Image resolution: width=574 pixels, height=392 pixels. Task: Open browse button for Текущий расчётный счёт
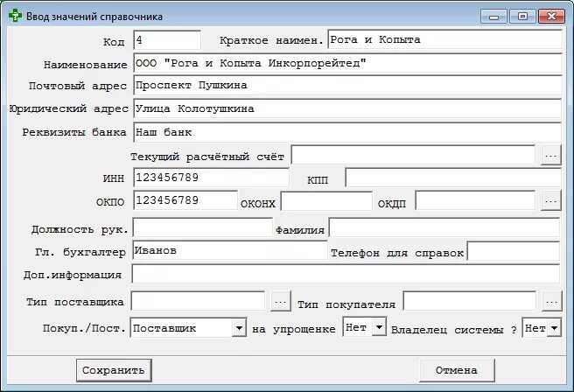coord(550,156)
